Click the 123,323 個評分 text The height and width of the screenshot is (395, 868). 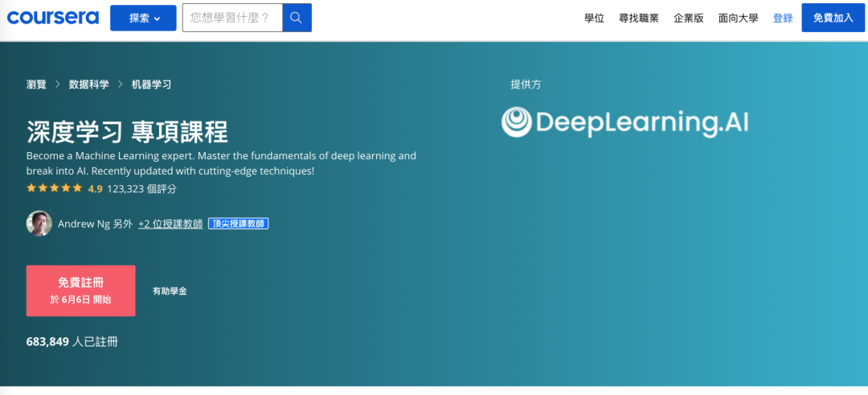[x=141, y=189]
